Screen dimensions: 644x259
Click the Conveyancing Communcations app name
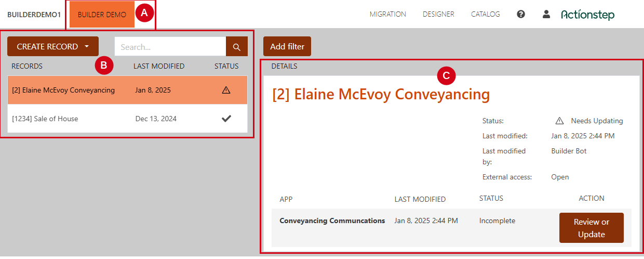point(332,221)
